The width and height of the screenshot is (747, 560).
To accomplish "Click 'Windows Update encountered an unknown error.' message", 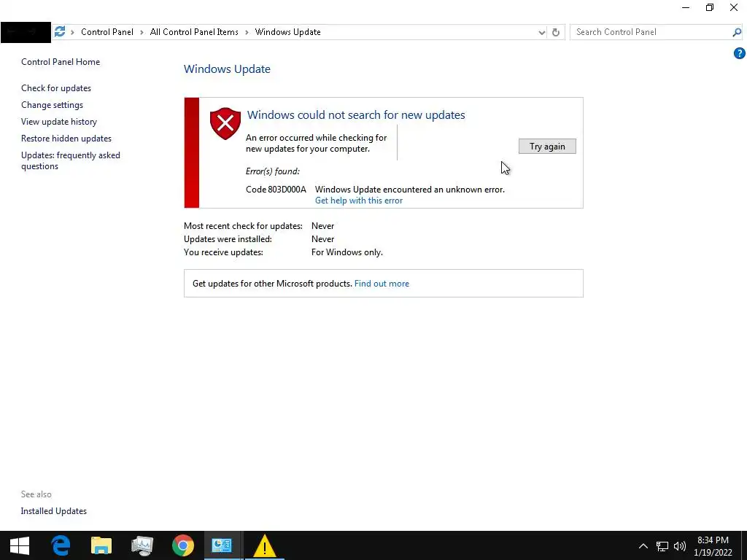I will pyautogui.click(x=410, y=190).
